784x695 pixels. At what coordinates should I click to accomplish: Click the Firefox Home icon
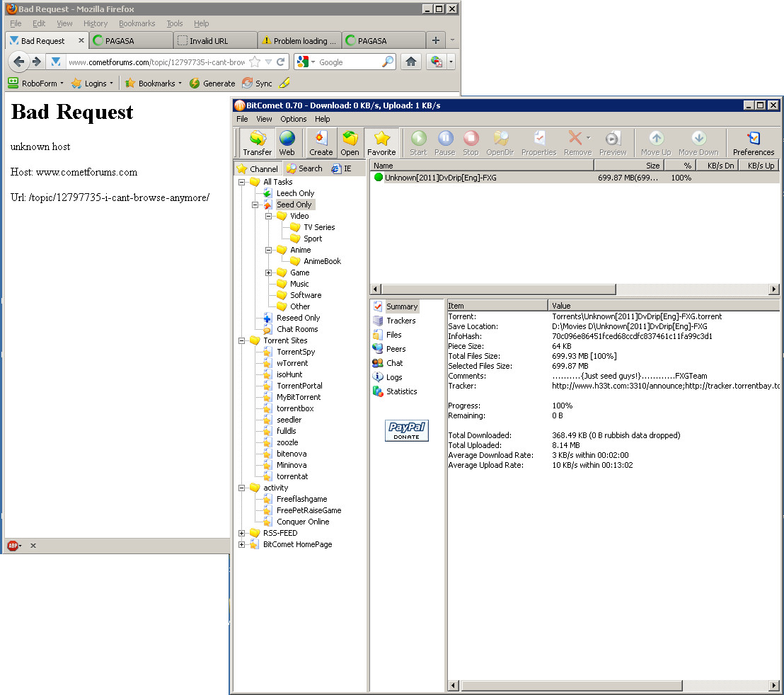tap(411, 62)
